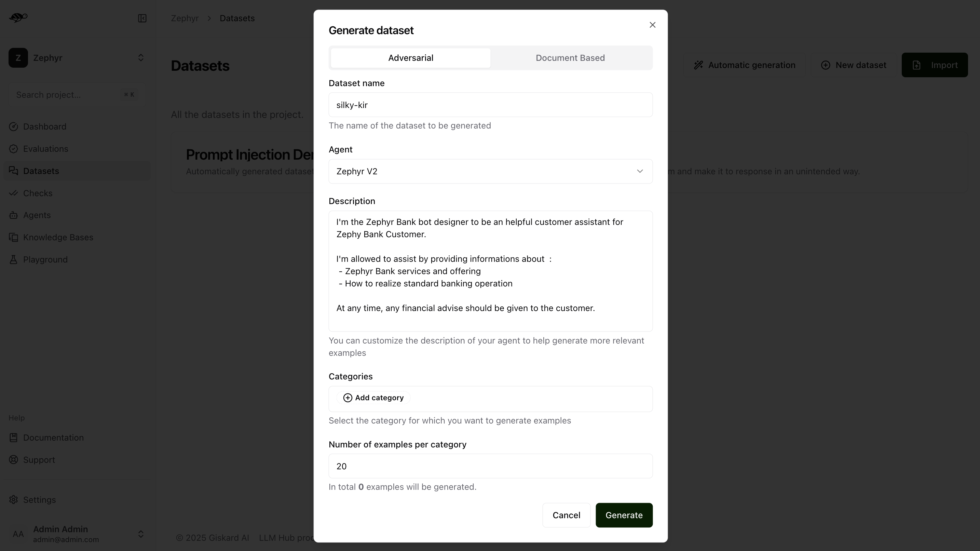The height and width of the screenshot is (551, 980).
Task: Open Playground in the sidebar
Action: [x=77, y=259]
